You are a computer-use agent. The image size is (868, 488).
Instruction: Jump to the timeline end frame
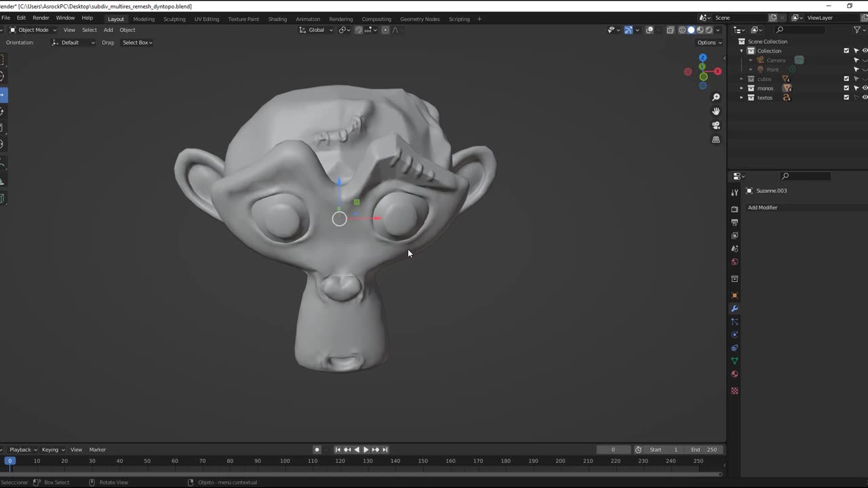tap(385, 450)
